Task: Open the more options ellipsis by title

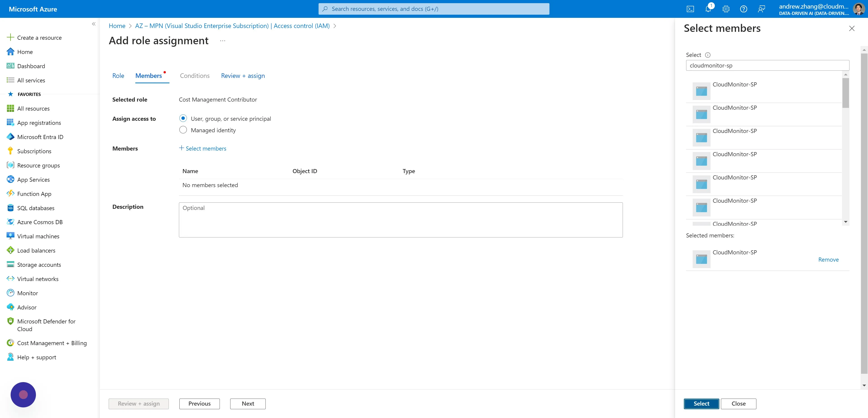Action: coord(223,41)
